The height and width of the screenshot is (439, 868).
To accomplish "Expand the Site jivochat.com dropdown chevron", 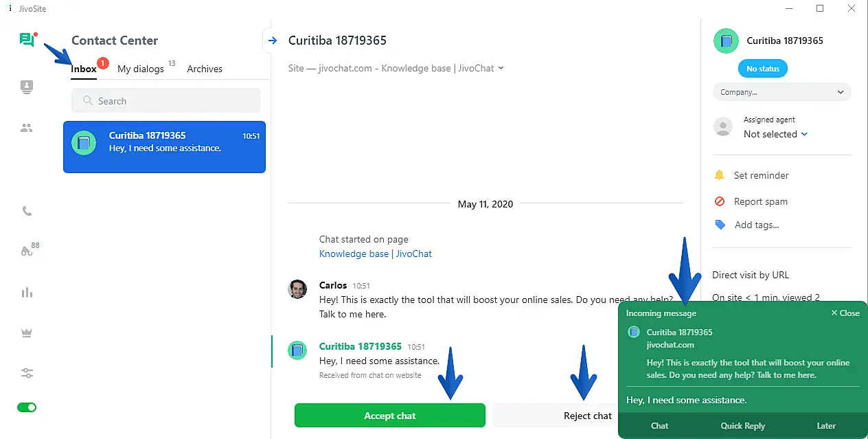I will click(x=501, y=68).
